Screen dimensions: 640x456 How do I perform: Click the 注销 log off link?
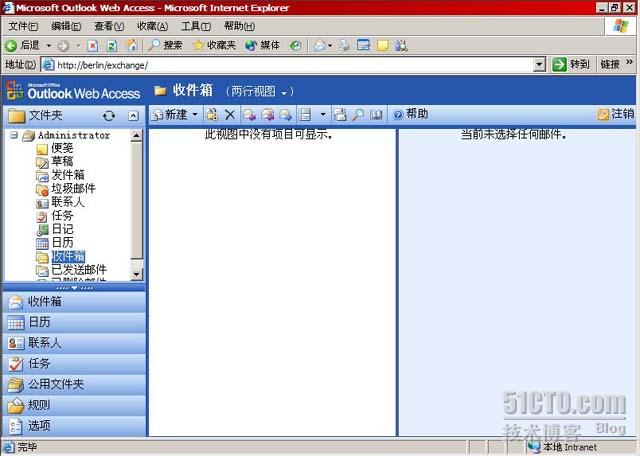(615, 114)
